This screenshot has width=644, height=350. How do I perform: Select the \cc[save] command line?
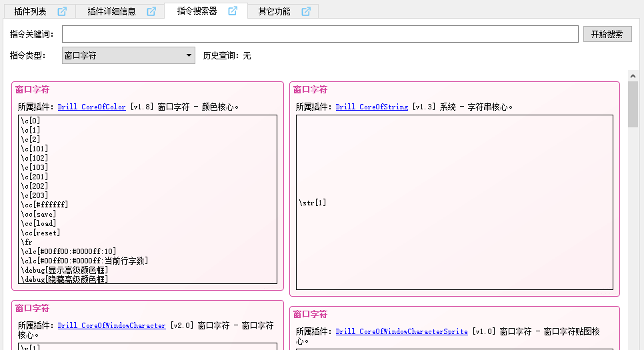39,214
